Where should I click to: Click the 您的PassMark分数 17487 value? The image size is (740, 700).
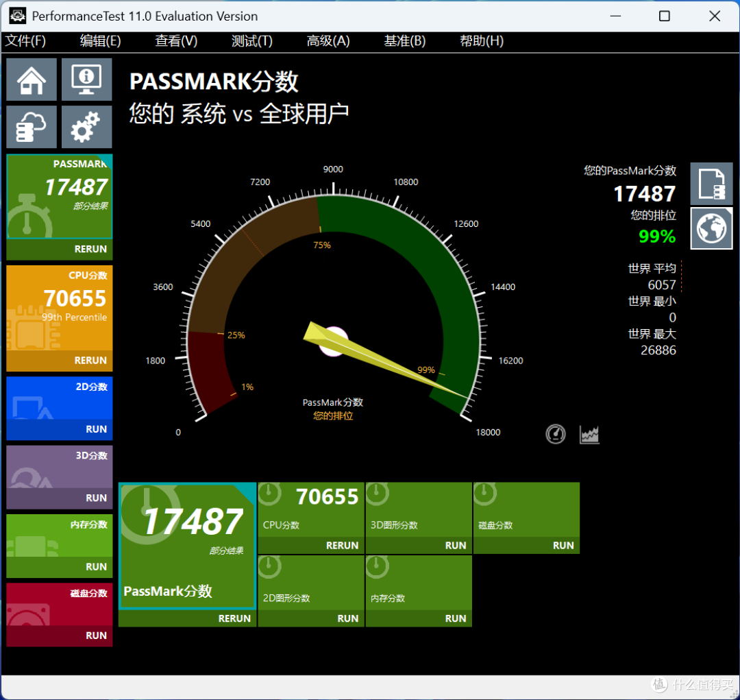point(645,193)
